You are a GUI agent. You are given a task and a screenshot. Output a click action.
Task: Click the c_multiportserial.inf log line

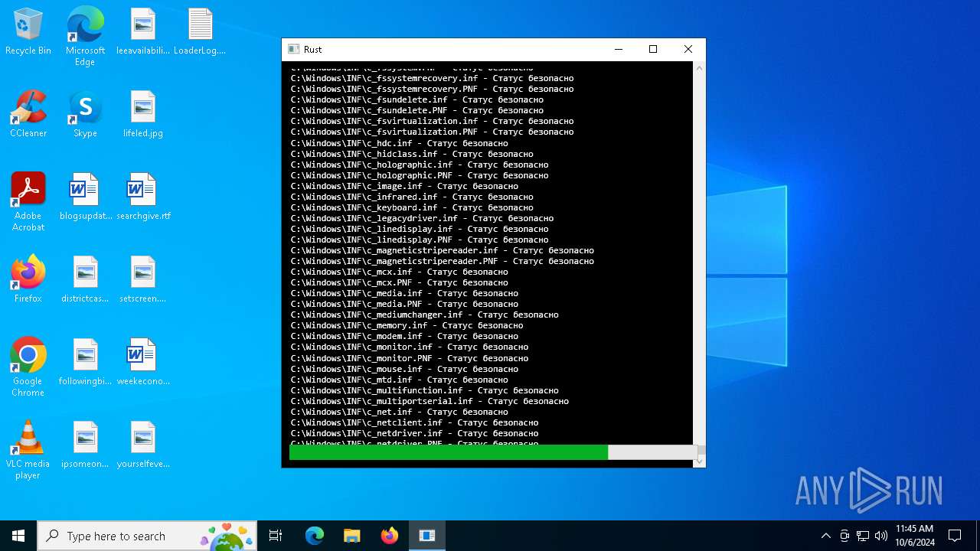430,401
